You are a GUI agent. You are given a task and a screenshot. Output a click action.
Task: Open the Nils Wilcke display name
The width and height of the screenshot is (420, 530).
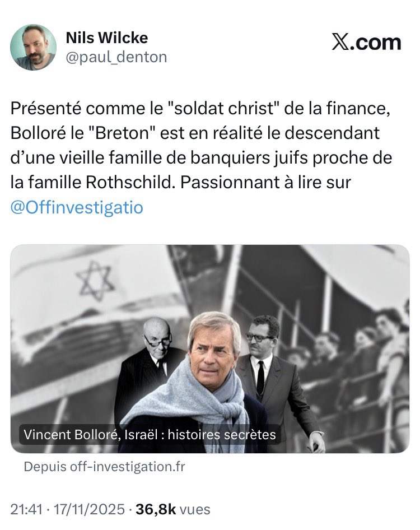click(x=107, y=38)
